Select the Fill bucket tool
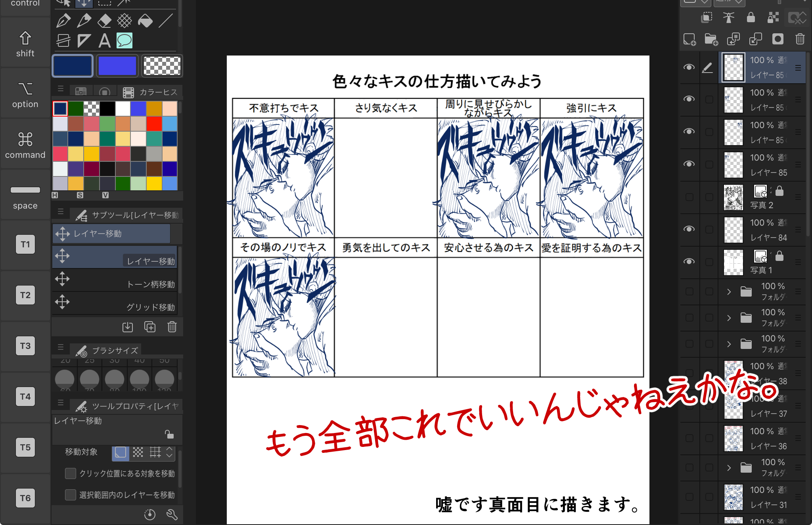812x525 pixels. (x=145, y=20)
